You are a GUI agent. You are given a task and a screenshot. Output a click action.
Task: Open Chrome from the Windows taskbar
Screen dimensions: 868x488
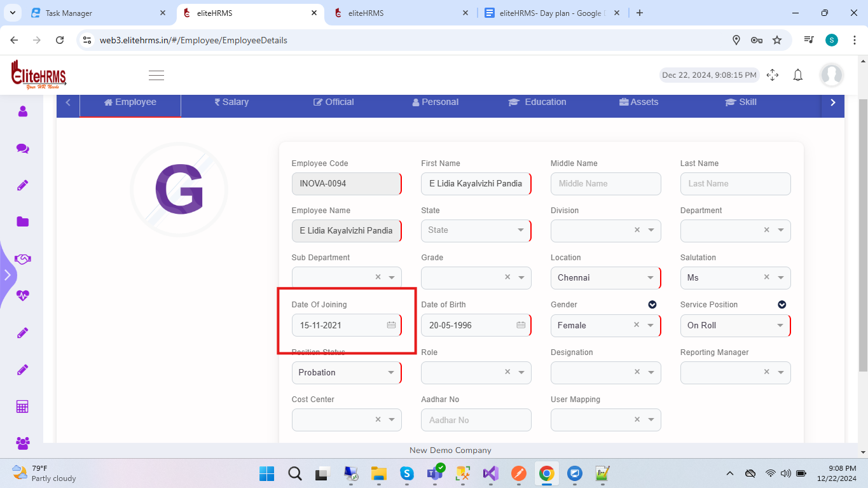point(546,473)
